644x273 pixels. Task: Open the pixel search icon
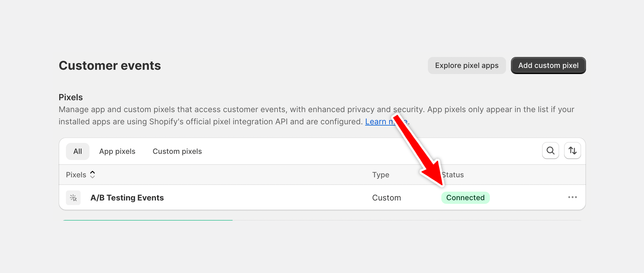[550, 151]
